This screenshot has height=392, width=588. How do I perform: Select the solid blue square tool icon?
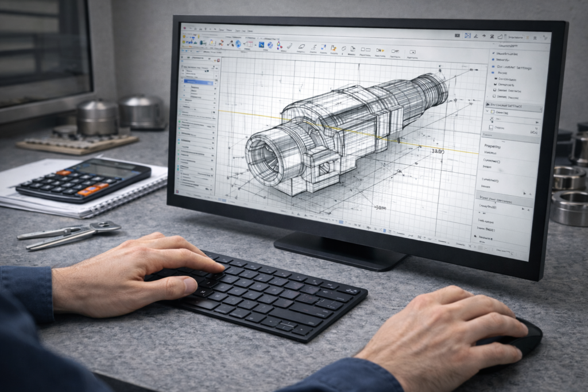tap(261, 44)
